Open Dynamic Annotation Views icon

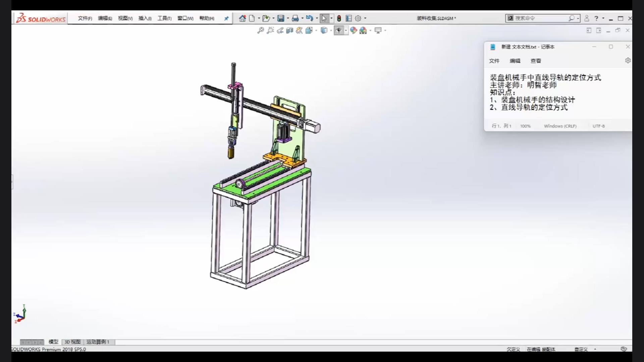(299, 31)
